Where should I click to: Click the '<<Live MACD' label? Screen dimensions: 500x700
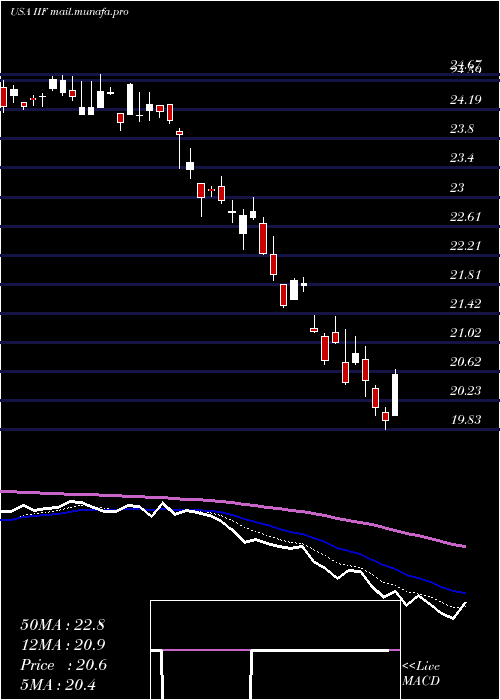421,674
